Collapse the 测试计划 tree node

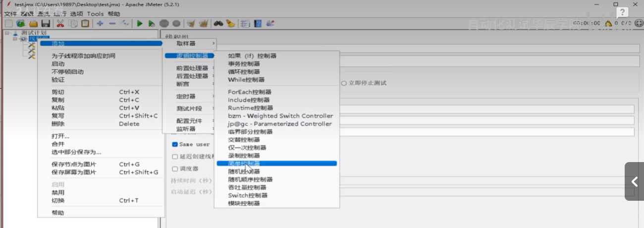[x=7, y=33]
